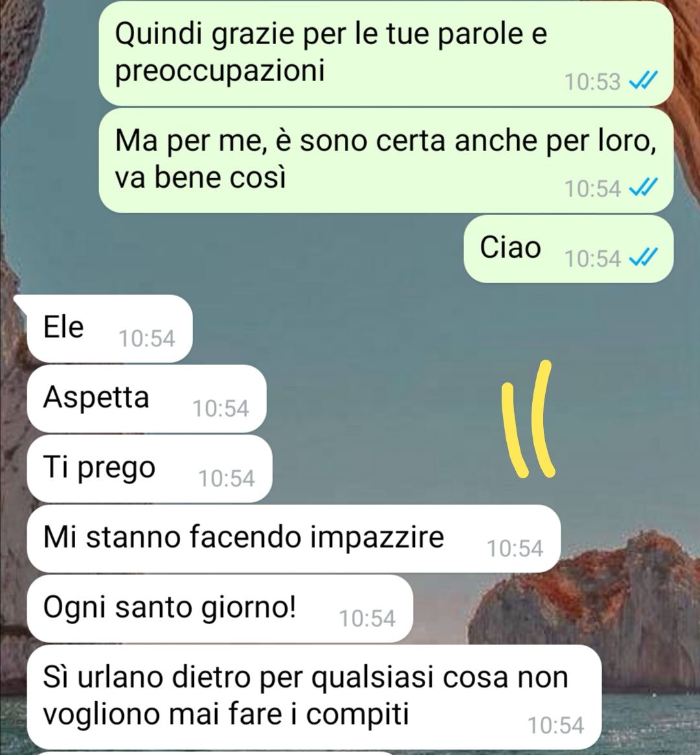Tap the yellow hand-drawn double line mark
The image size is (700, 755).
(x=528, y=419)
